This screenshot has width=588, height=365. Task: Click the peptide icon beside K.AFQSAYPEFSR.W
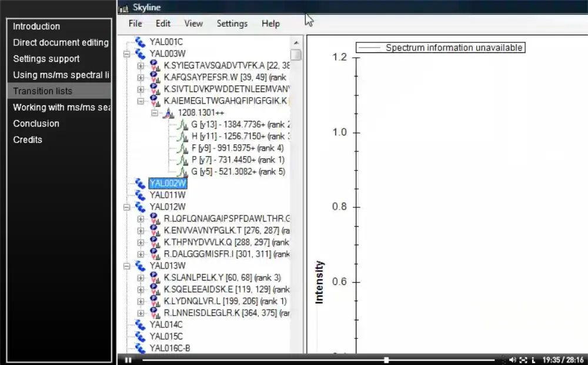click(x=155, y=77)
